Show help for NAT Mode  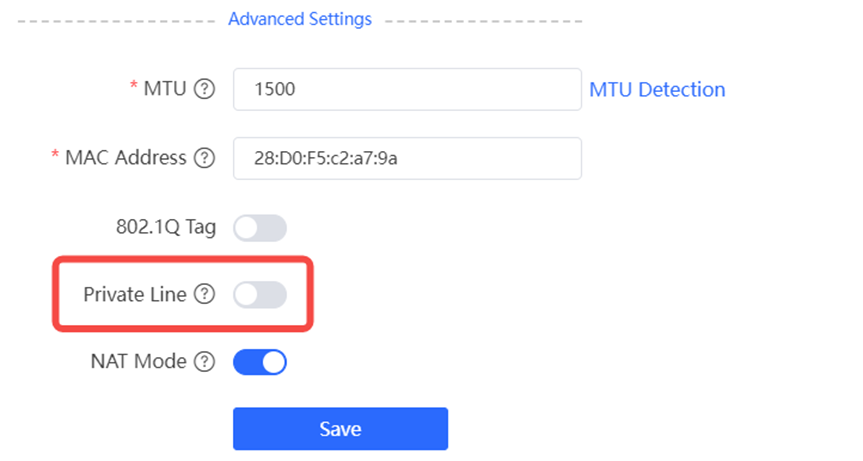click(204, 361)
